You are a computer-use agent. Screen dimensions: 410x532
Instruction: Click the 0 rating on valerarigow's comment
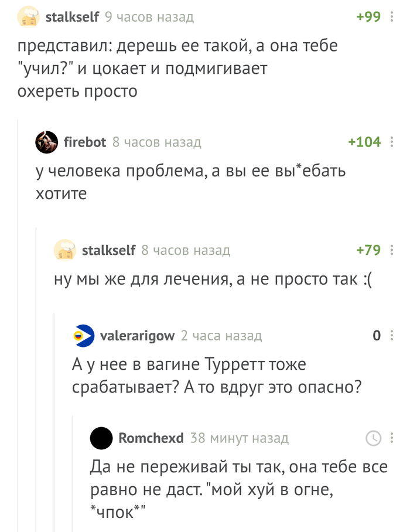click(377, 336)
